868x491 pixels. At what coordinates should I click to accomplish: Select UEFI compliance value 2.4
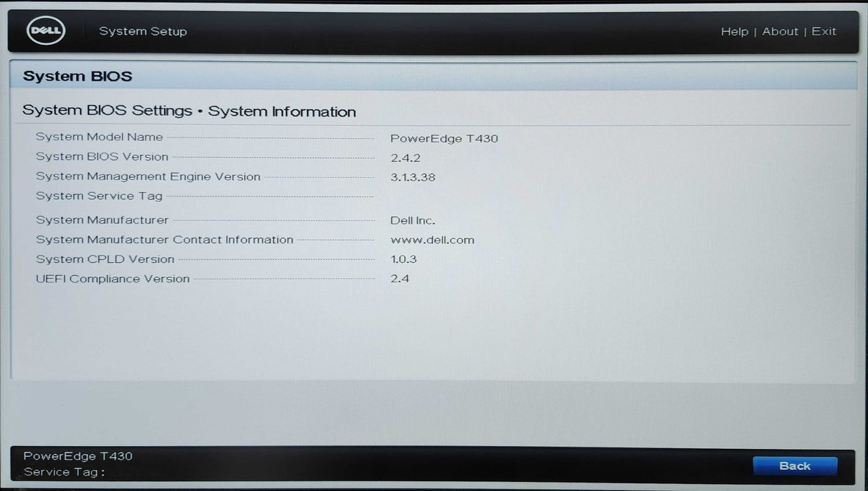coord(400,278)
